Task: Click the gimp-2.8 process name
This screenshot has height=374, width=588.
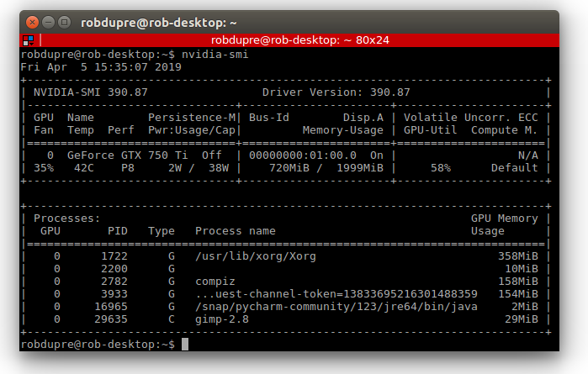Action: pyautogui.click(x=221, y=319)
